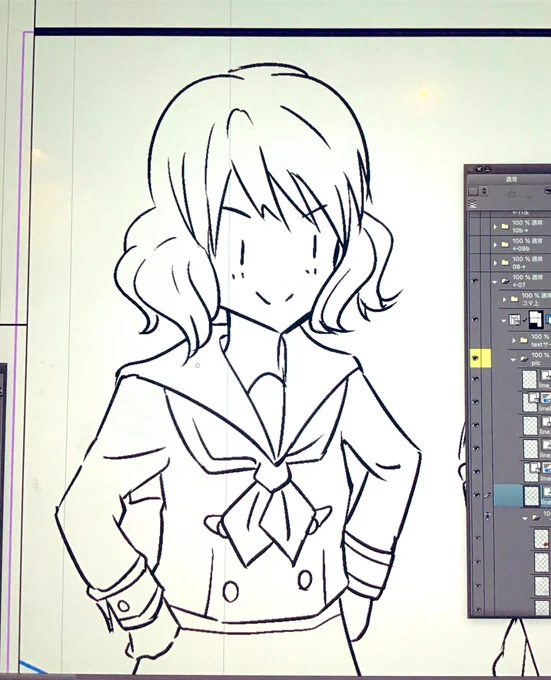Hide the frame border folder via eye icon

tap(476, 320)
